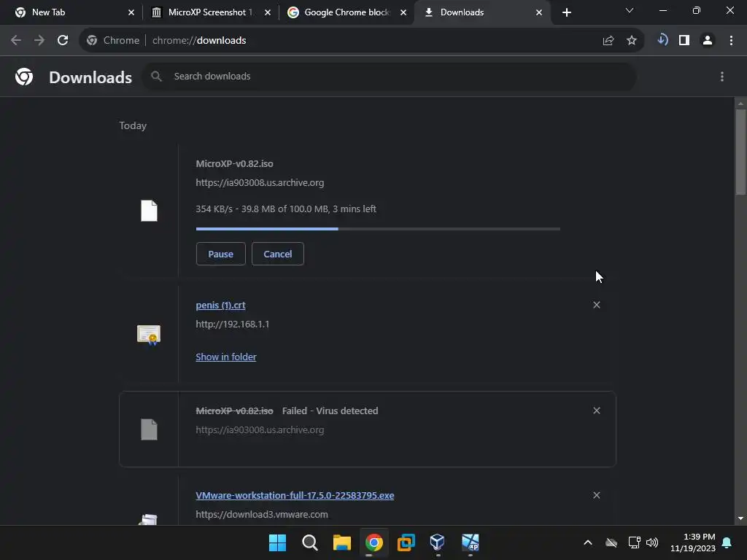The image size is (747, 560).
Task: Open the VMware-workstation-full-17.5.0 exe link
Action: (x=295, y=495)
